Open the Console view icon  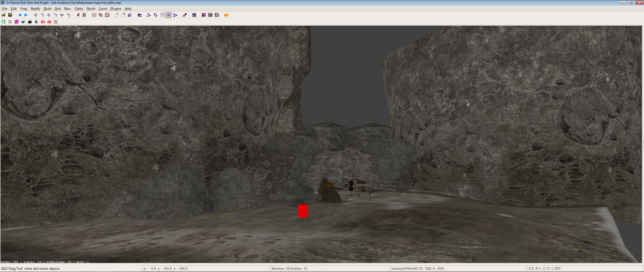[x=210, y=15]
